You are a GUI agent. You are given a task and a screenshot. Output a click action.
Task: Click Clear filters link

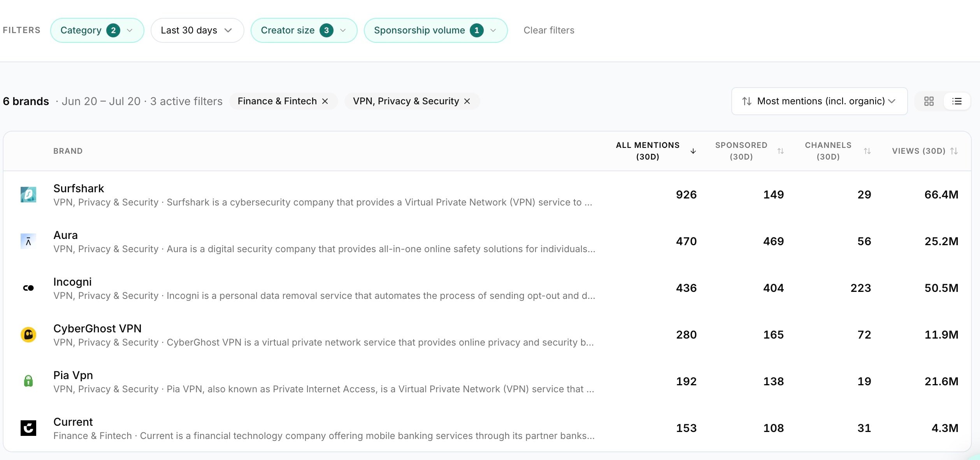click(x=549, y=30)
